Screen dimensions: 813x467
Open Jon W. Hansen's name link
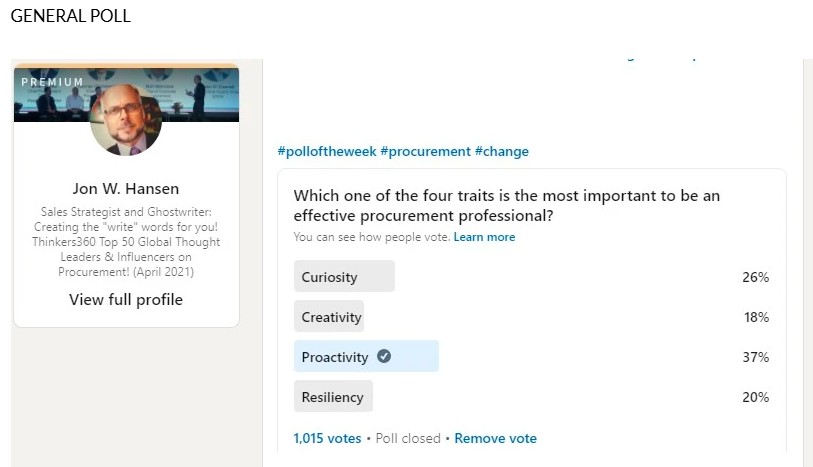[x=126, y=188]
